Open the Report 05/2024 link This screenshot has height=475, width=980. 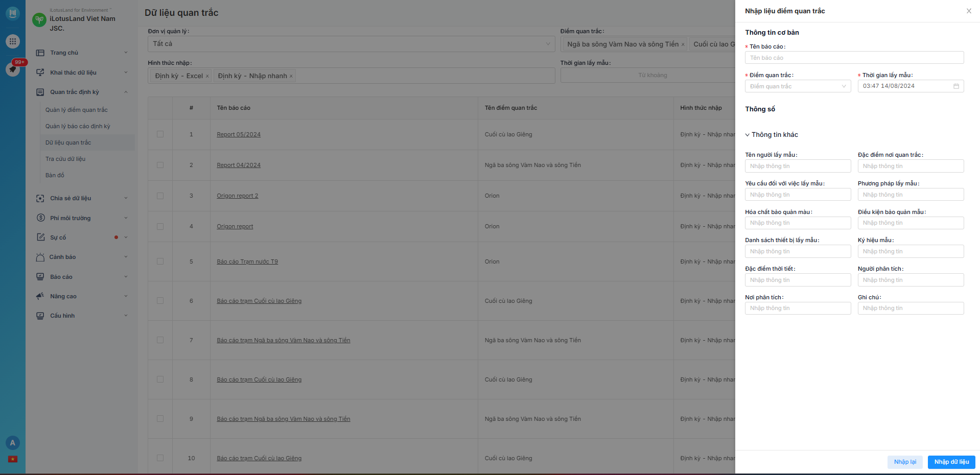coord(239,134)
